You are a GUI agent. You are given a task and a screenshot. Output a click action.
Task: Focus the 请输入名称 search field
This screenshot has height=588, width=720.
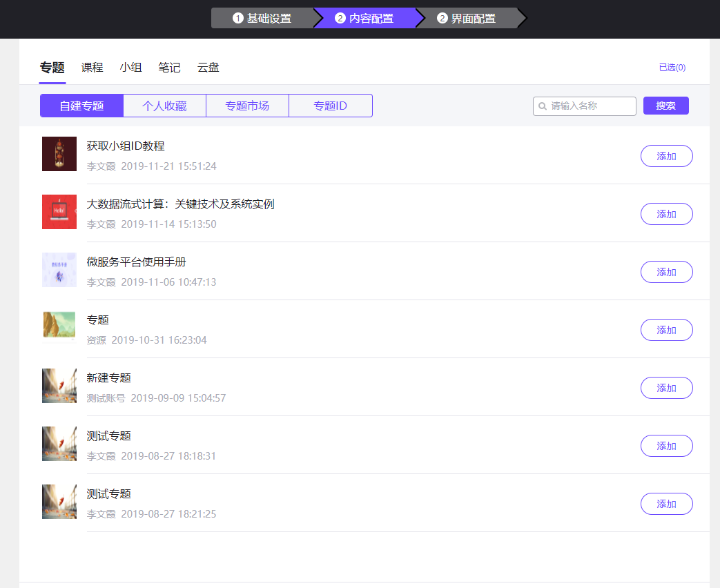pos(585,106)
